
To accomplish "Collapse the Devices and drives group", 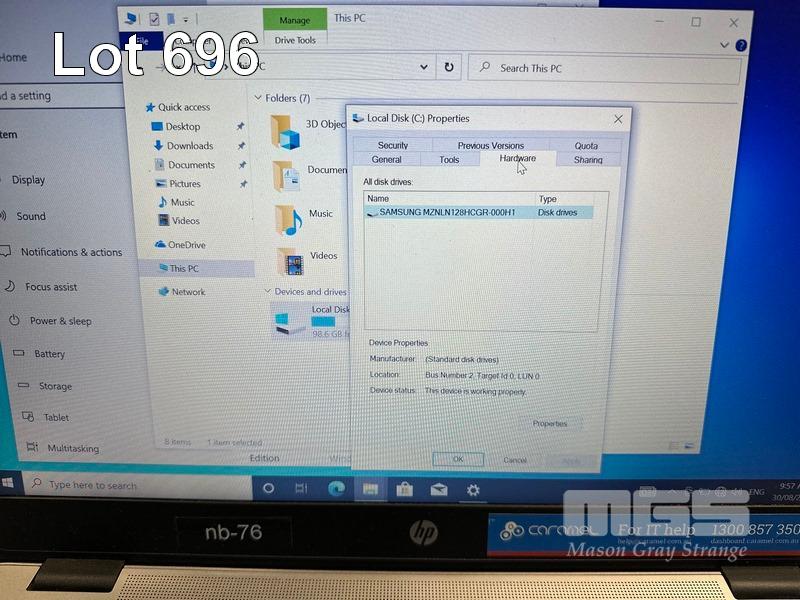I will pos(267,292).
